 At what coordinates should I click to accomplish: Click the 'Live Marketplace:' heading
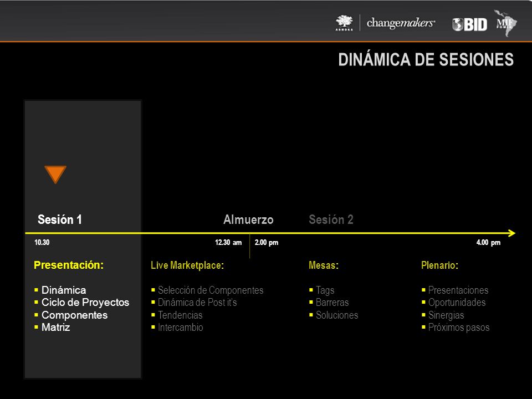187,265
